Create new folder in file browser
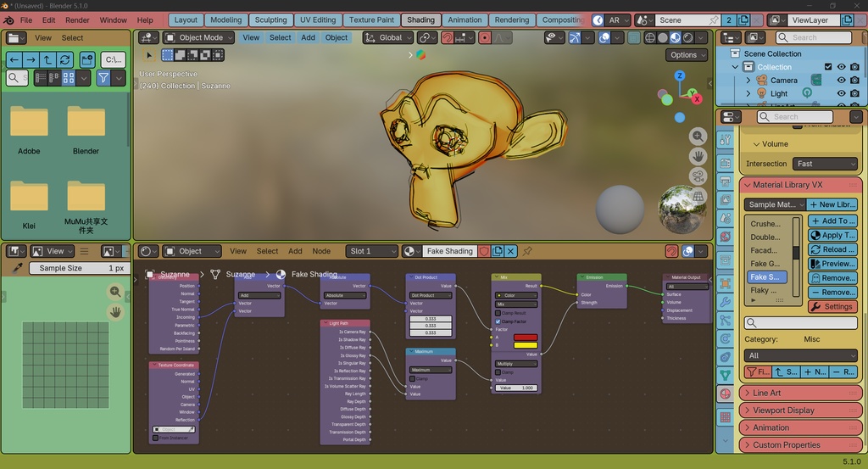868x469 pixels. (87, 60)
